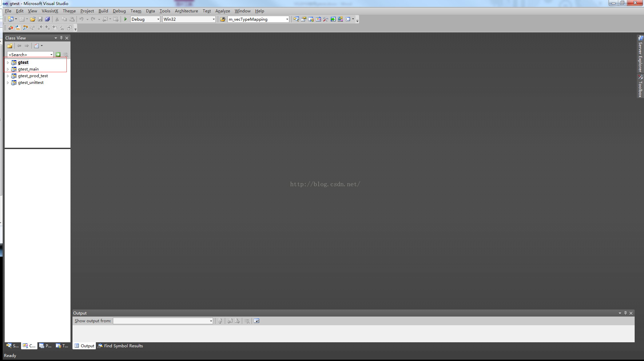Open the Toolbox hammer and wrench icon
Image resolution: width=644 pixels, height=361 pixels.
point(326,19)
